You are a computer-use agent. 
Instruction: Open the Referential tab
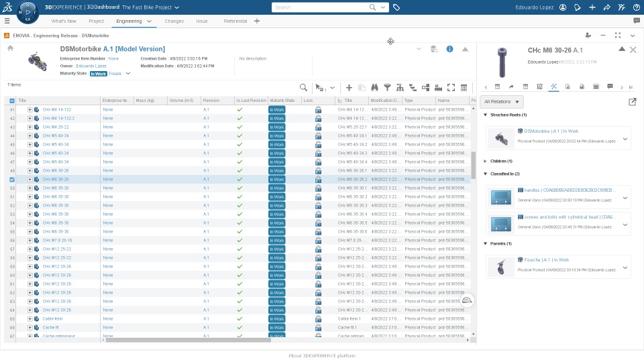[x=235, y=21]
